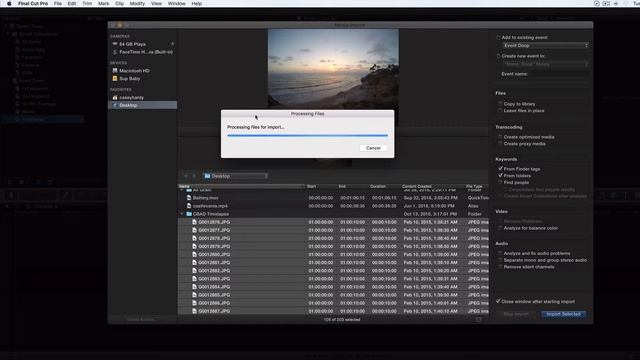This screenshot has width=640, height=360.
Task: Uncheck keywords From folders
Action: tap(500, 176)
